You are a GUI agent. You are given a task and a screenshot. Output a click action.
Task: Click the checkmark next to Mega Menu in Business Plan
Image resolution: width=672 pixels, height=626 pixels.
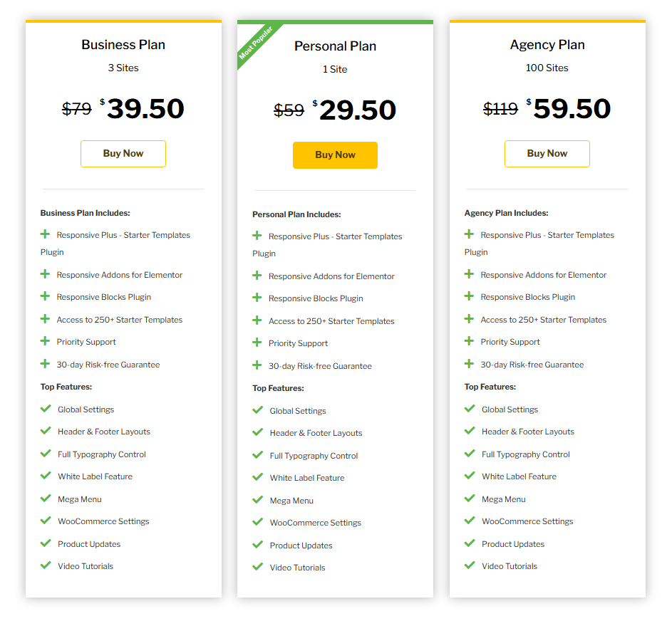pos(46,499)
